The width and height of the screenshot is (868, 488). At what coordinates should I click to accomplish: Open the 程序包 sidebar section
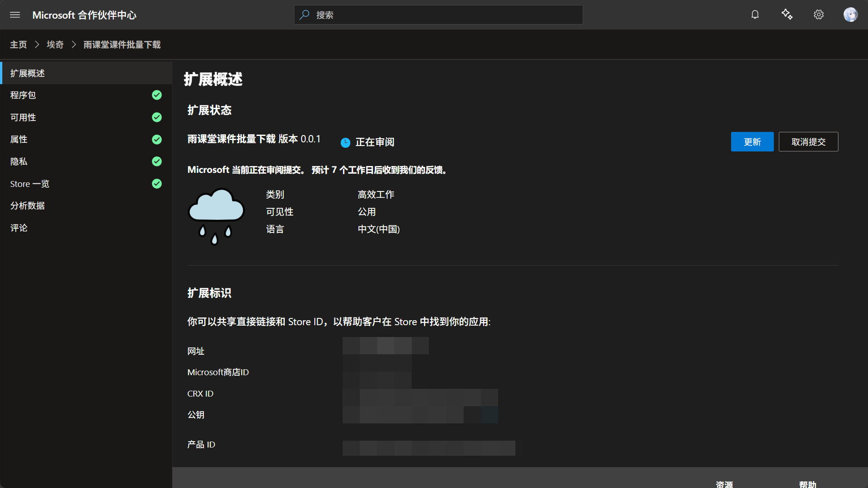(x=86, y=95)
